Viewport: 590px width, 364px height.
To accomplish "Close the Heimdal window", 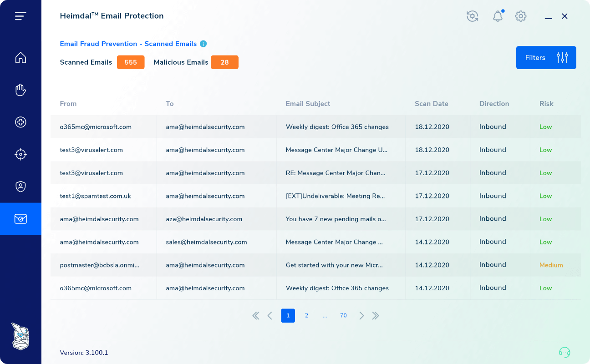I will [565, 16].
